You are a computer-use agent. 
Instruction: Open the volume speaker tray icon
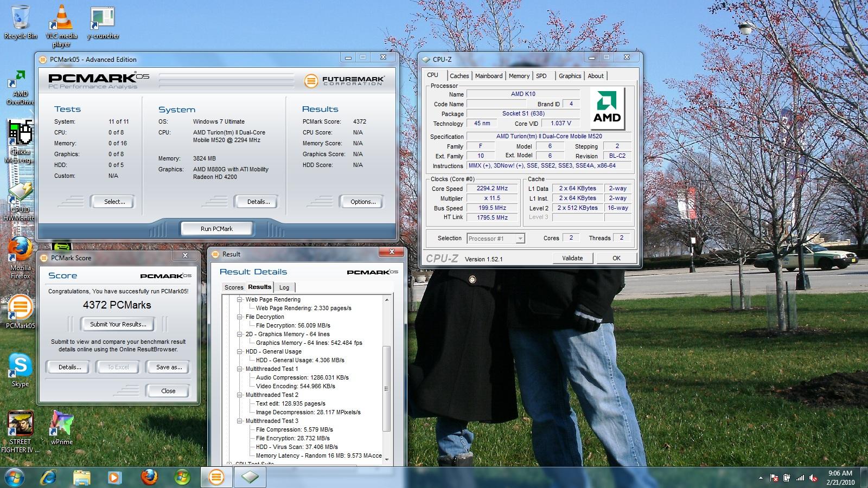[x=813, y=478]
